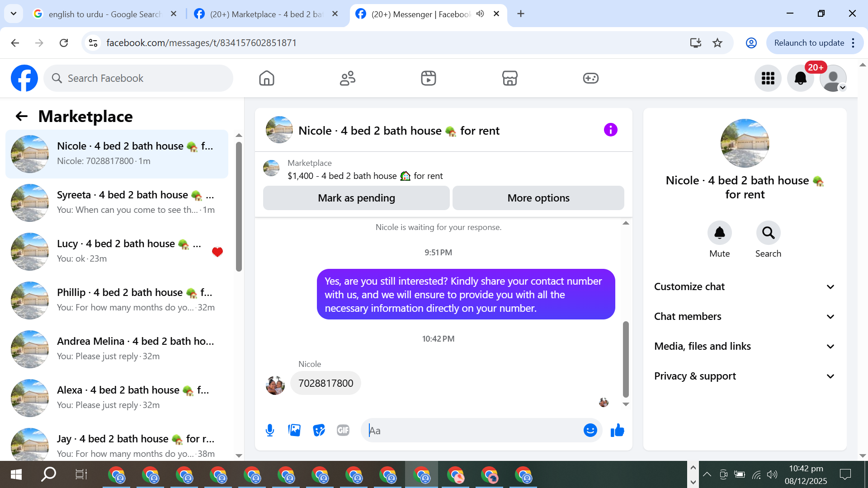Click the chat header listing title
The width and height of the screenshot is (868, 488).
399,131
